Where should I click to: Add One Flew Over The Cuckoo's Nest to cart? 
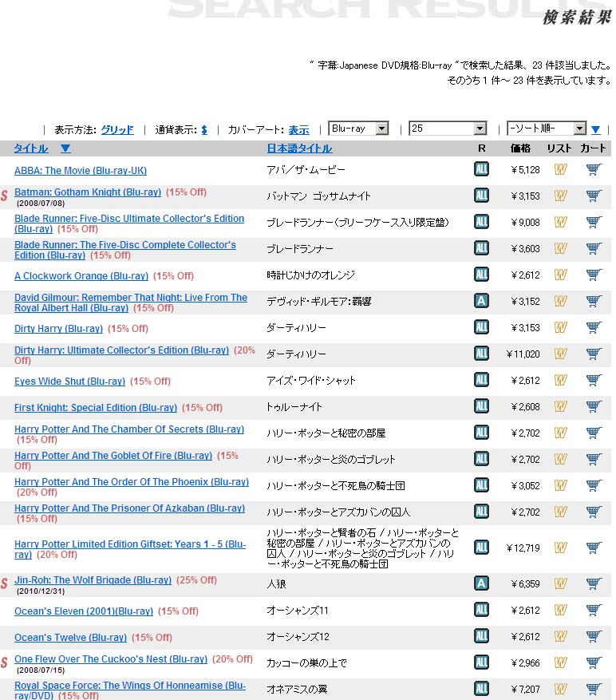point(594,663)
